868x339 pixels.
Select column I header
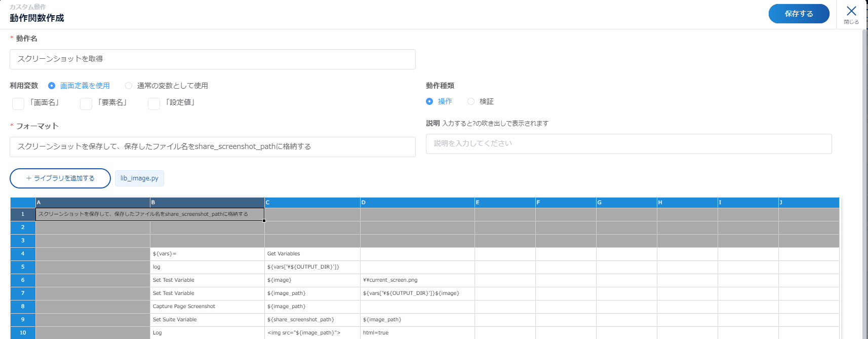coord(748,202)
